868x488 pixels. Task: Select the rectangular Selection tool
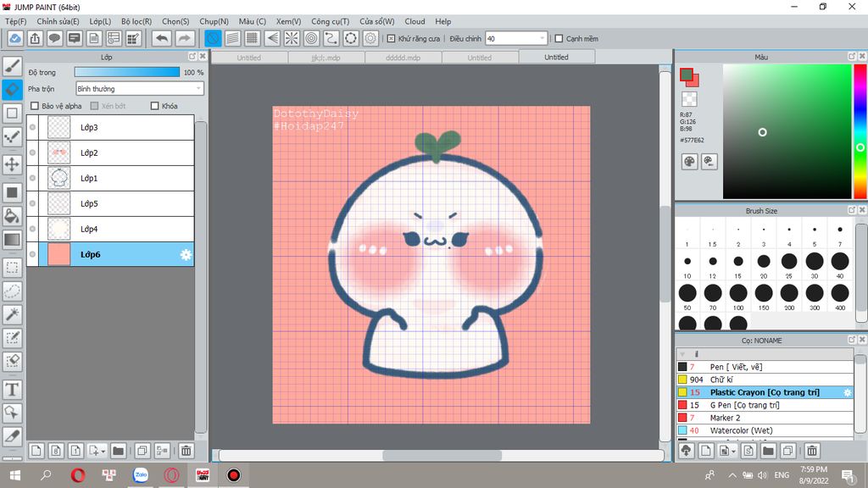coord(12,268)
